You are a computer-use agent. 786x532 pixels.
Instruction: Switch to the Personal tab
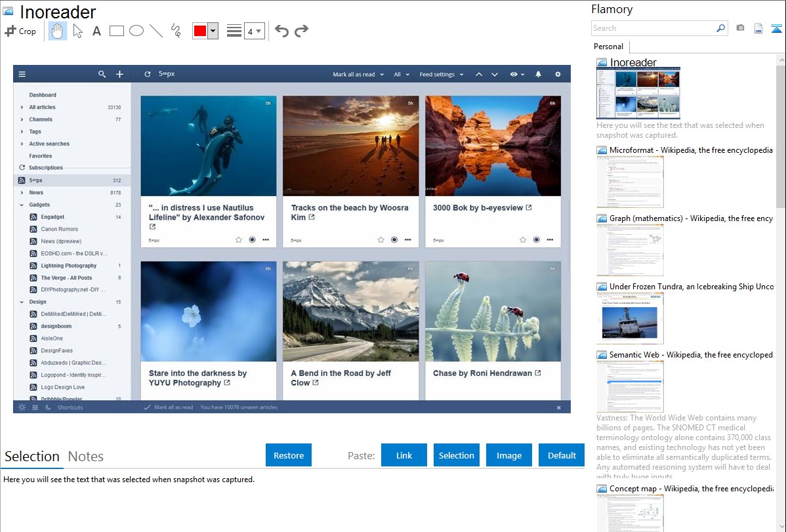point(608,47)
